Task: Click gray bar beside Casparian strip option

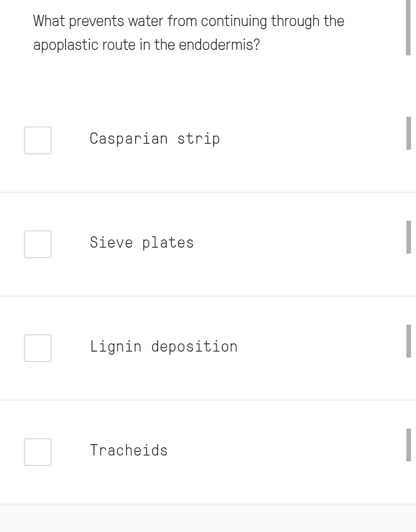Action: (x=408, y=133)
